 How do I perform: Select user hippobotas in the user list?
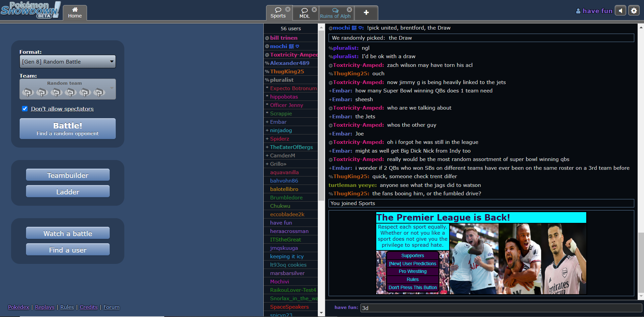click(x=291, y=96)
